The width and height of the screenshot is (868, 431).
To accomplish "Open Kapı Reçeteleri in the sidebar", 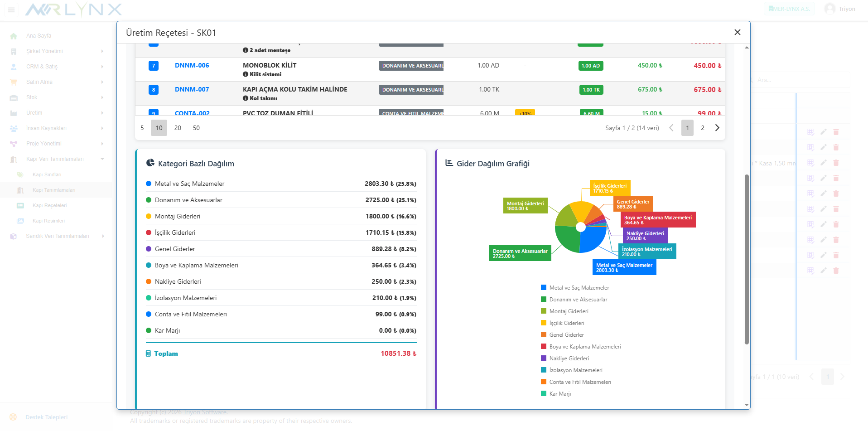I will (49, 205).
